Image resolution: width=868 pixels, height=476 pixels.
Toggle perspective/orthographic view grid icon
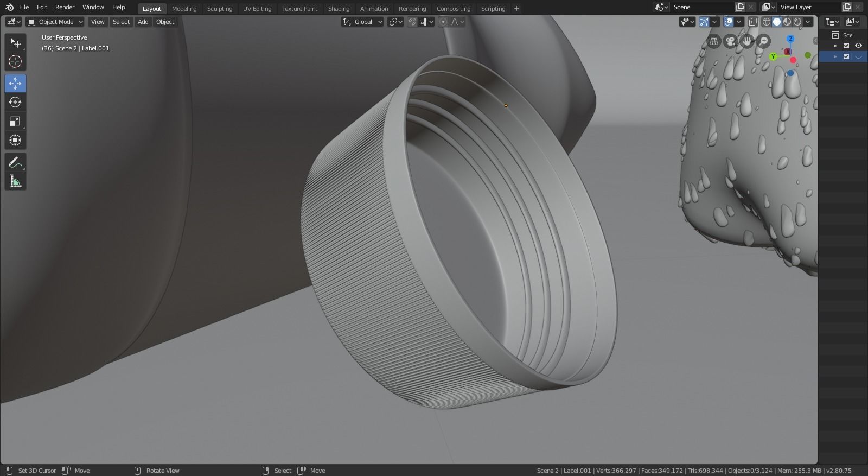coord(714,41)
